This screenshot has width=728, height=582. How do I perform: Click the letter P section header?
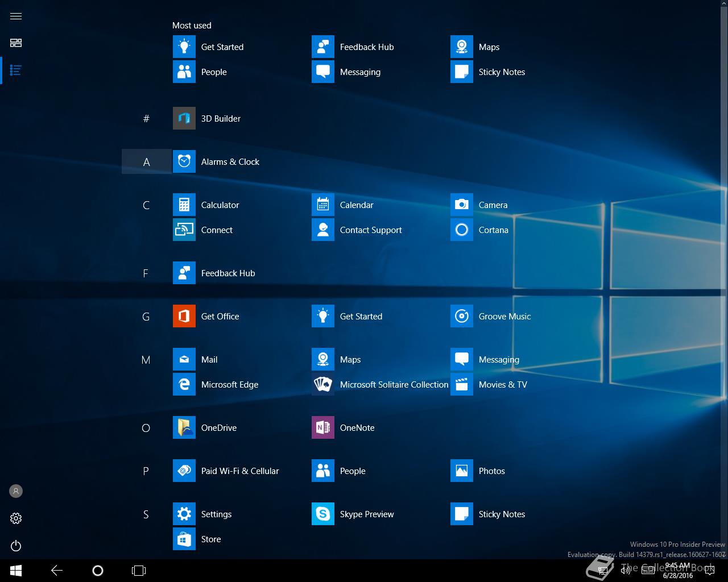coord(146,471)
